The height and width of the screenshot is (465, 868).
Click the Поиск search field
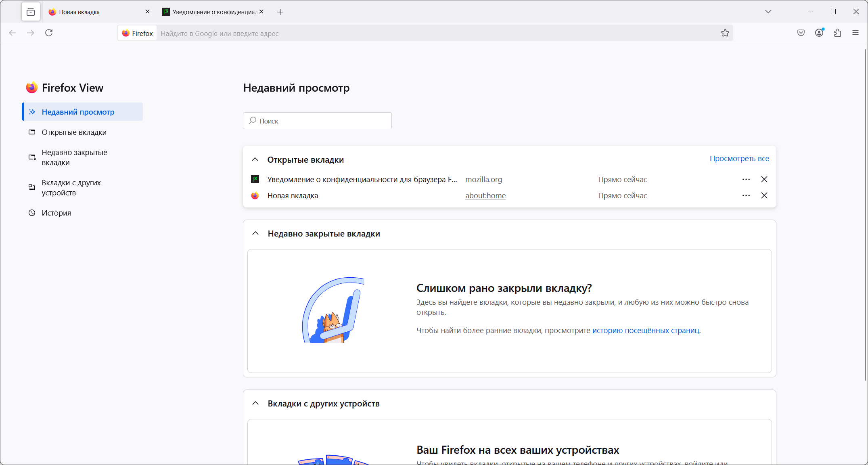317,121
